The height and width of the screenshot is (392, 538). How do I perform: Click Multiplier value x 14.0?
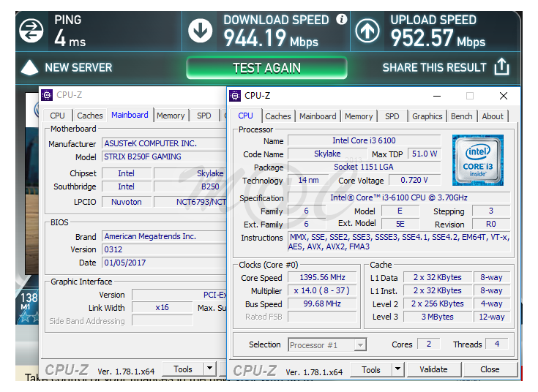pos(322,290)
